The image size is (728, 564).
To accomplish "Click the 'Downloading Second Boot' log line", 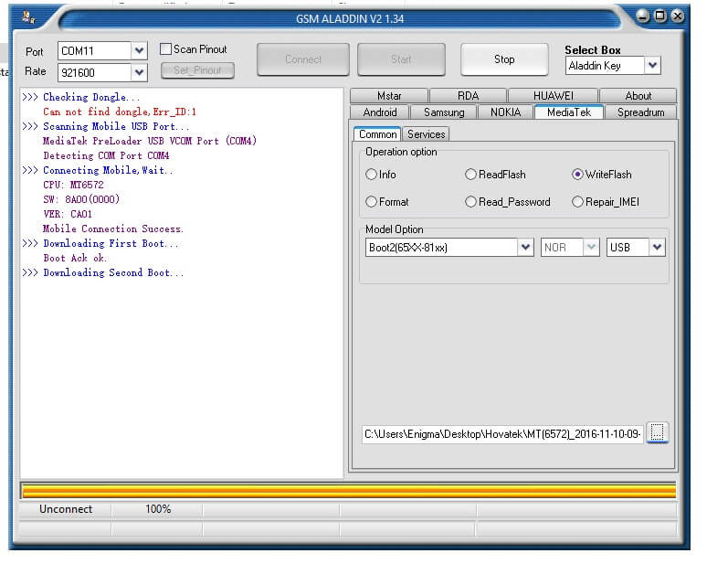I will coord(102,272).
